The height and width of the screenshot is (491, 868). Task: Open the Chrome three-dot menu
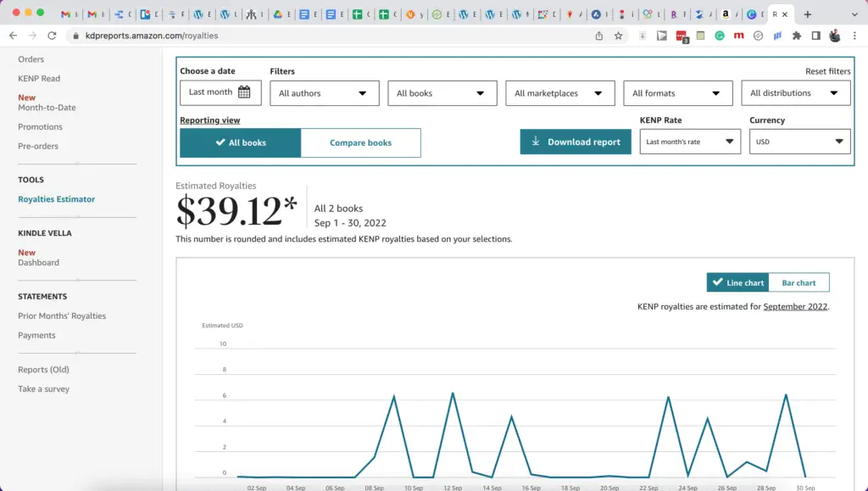point(854,36)
